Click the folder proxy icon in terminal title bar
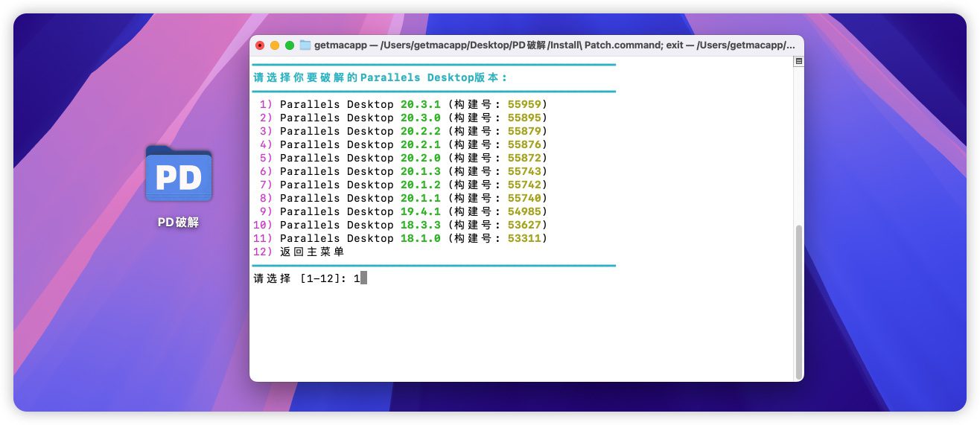980x425 pixels. [x=305, y=45]
